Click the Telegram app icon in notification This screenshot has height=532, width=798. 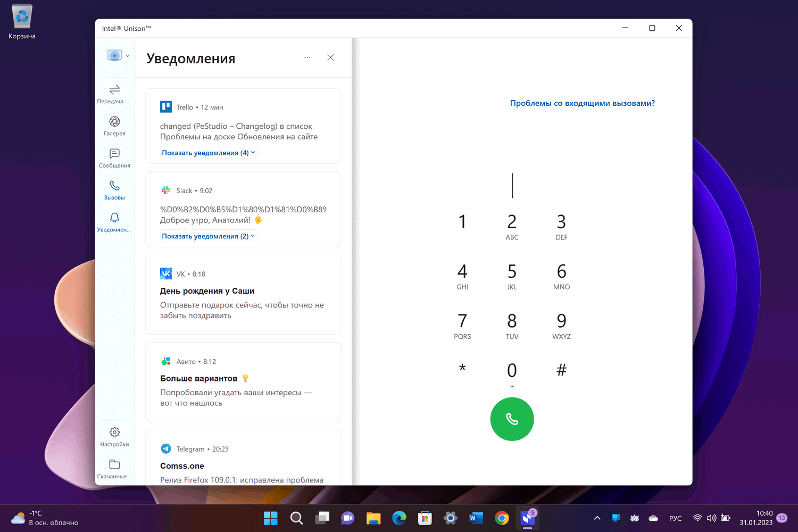[x=166, y=449]
